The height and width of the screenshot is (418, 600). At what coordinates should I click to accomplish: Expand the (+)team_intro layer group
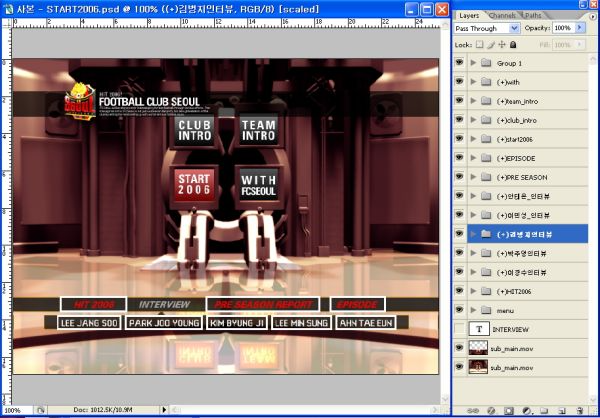(473, 101)
